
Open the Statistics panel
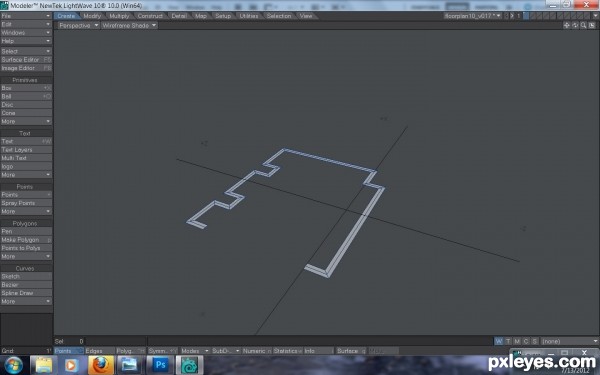[287, 351]
